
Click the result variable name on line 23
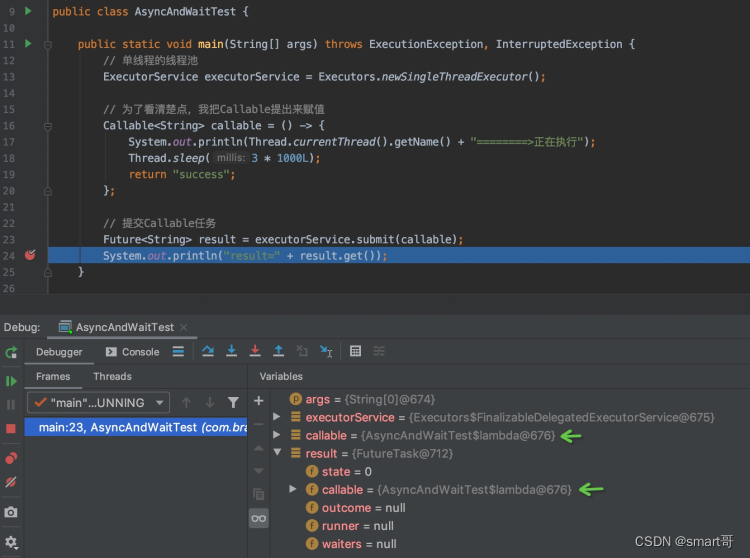pyautogui.click(x=217, y=239)
